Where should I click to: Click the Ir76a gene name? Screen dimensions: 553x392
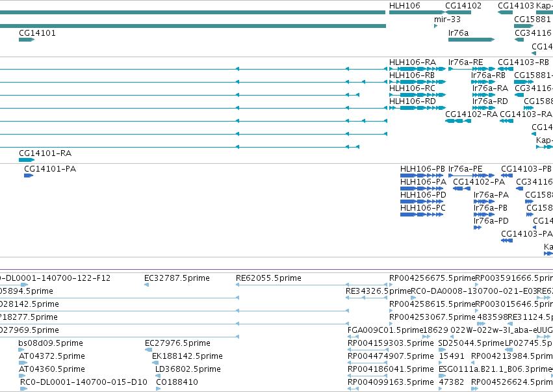pos(459,33)
